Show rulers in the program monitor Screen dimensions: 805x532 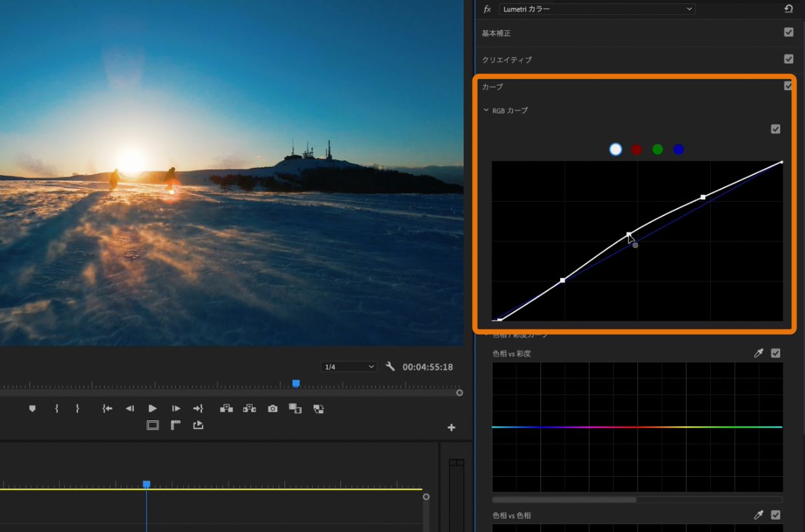[175, 426]
